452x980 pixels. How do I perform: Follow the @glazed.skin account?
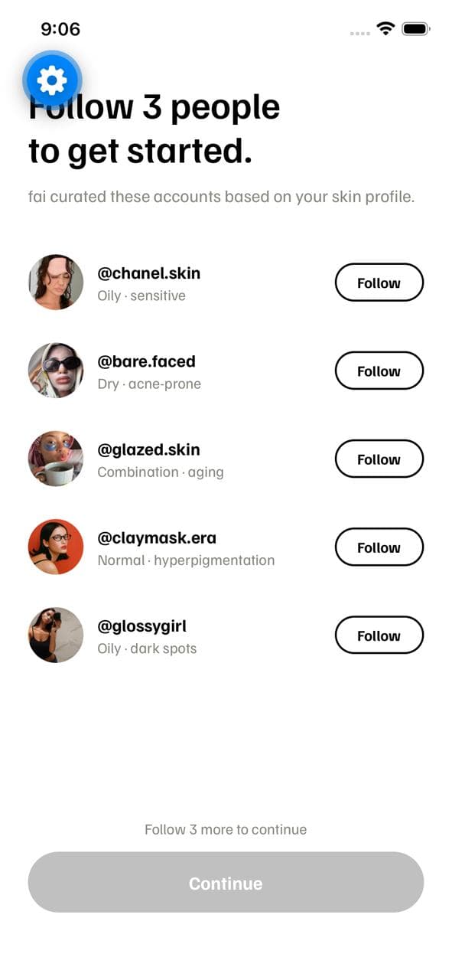point(379,459)
